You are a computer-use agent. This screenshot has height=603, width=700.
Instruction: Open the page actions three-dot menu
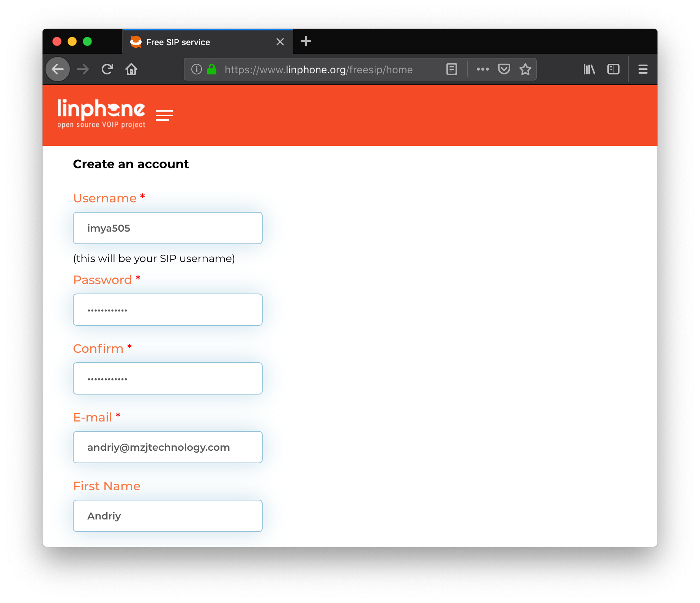pyautogui.click(x=482, y=69)
